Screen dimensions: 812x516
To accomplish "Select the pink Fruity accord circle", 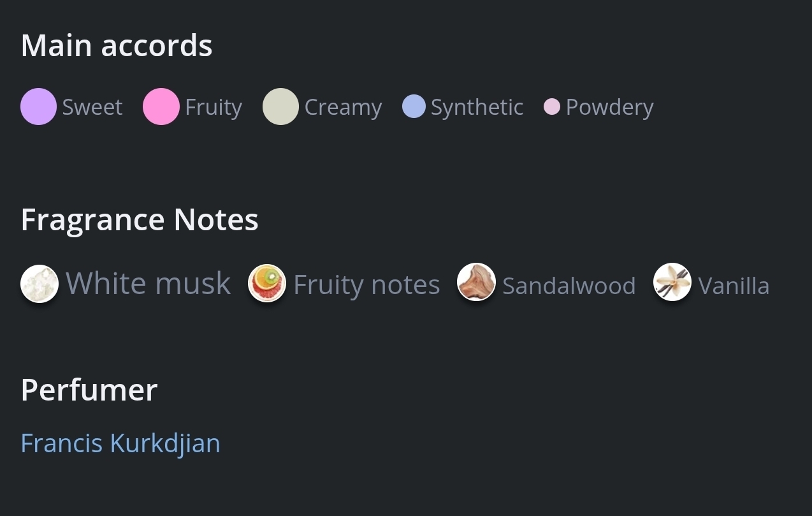I will (161, 107).
